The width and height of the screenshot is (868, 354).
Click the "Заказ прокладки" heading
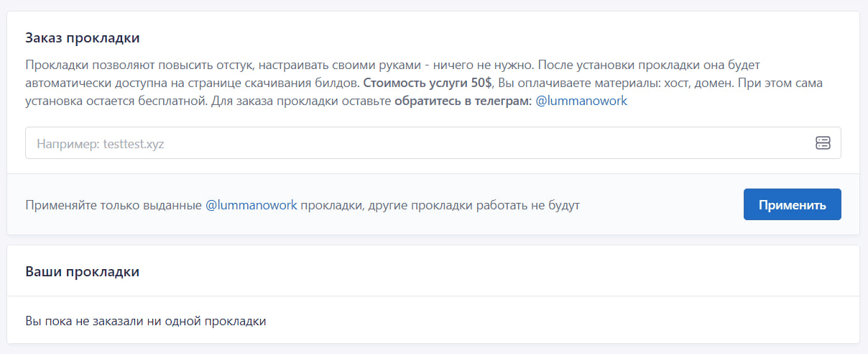pos(82,37)
